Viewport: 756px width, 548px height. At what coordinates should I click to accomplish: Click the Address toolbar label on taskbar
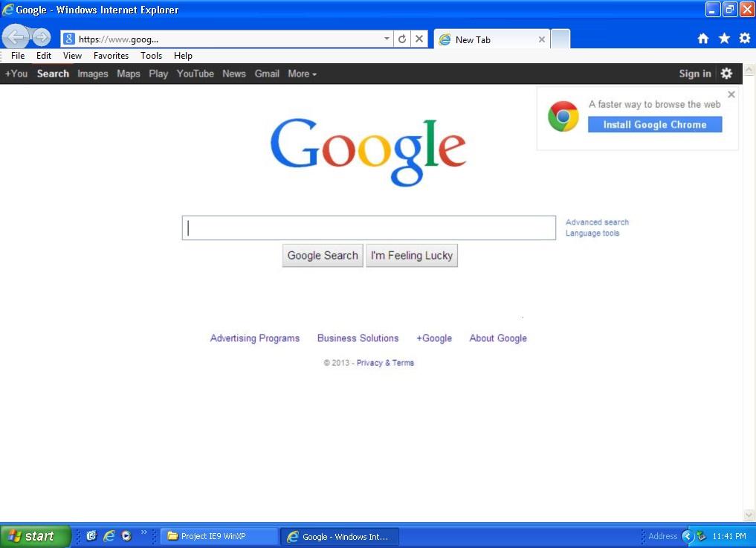coord(662,536)
